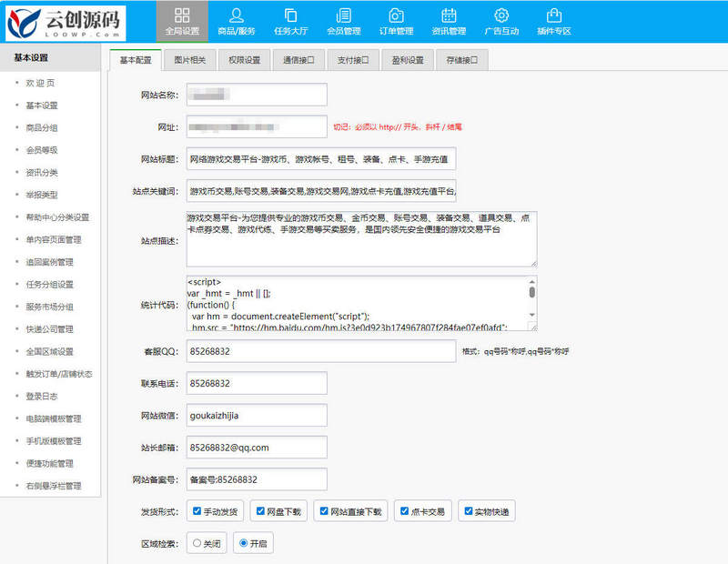Open the 资讯管理 calendar icon
This screenshot has height=564, width=728.
coord(449,15)
